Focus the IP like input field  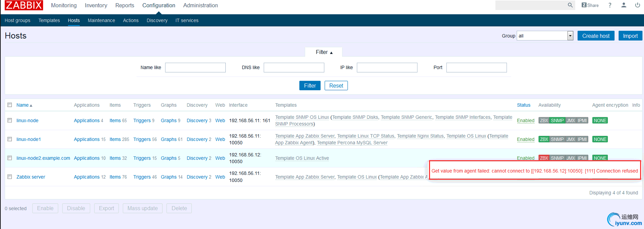click(x=387, y=67)
